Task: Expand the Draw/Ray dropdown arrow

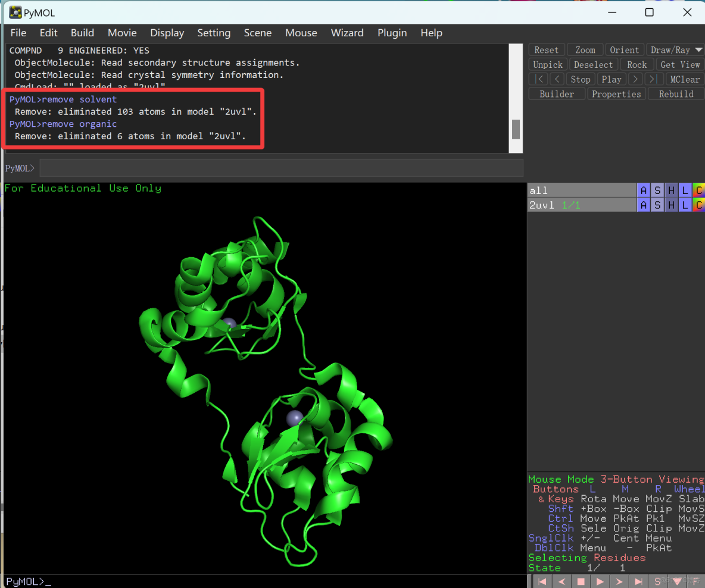Action: pyautogui.click(x=698, y=49)
